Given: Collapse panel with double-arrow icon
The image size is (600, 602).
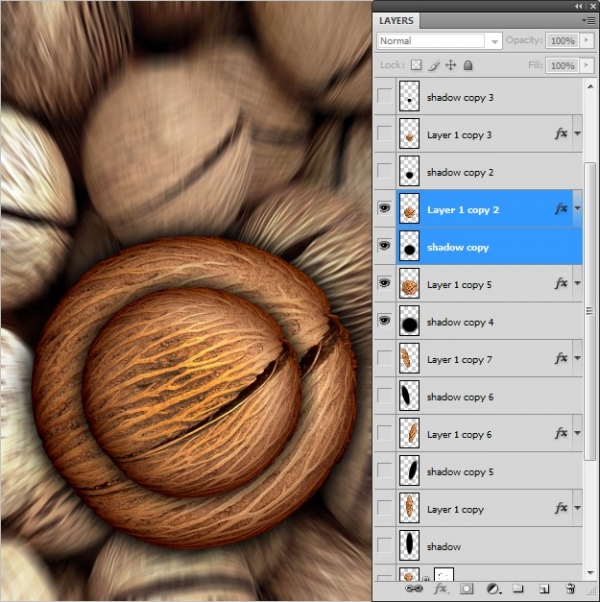Looking at the screenshot, I should pos(579,6).
